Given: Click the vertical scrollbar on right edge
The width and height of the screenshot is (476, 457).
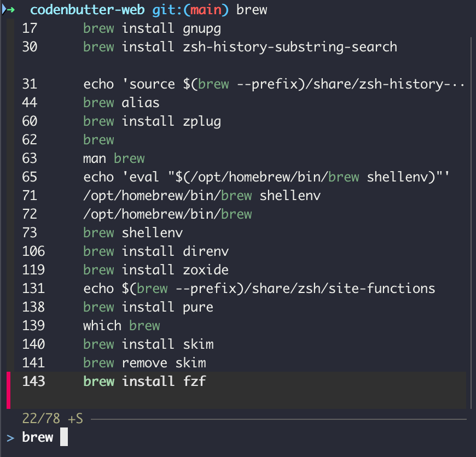Looking at the screenshot, I should [471, 219].
